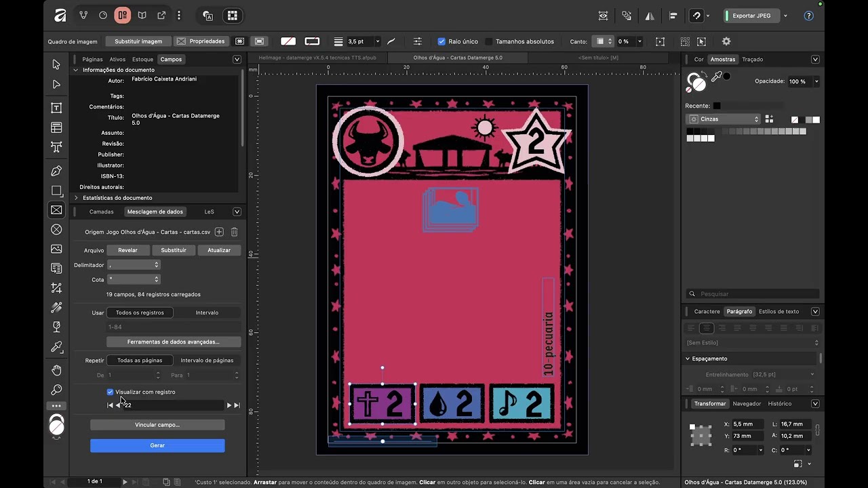Open the Delimitador dropdown
Image resolution: width=868 pixels, height=488 pixels.
coord(134,265)
